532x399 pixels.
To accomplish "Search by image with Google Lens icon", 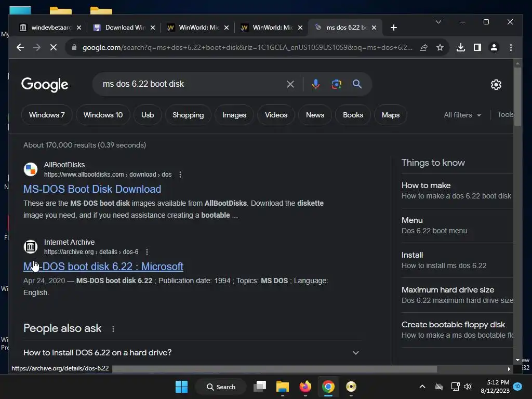I will pyautogui.click(x=336, y=84).
